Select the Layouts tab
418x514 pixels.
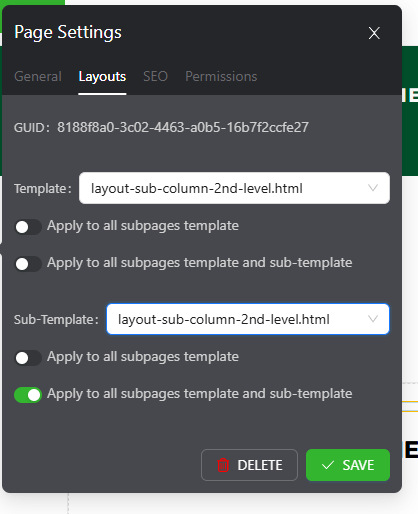(102, 77)
